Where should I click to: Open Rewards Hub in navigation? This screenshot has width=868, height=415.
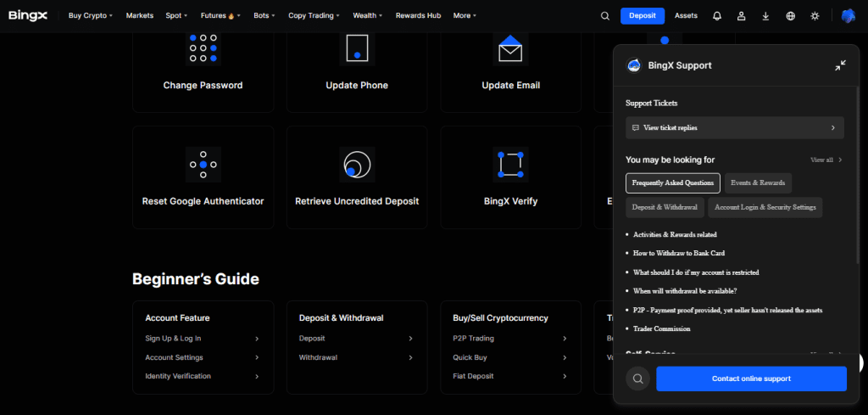point(418,15)
